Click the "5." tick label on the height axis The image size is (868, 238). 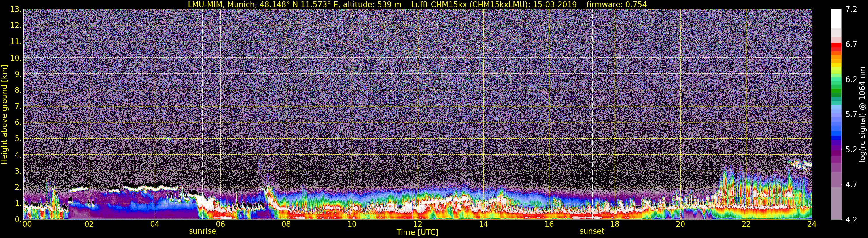(18, 139)
